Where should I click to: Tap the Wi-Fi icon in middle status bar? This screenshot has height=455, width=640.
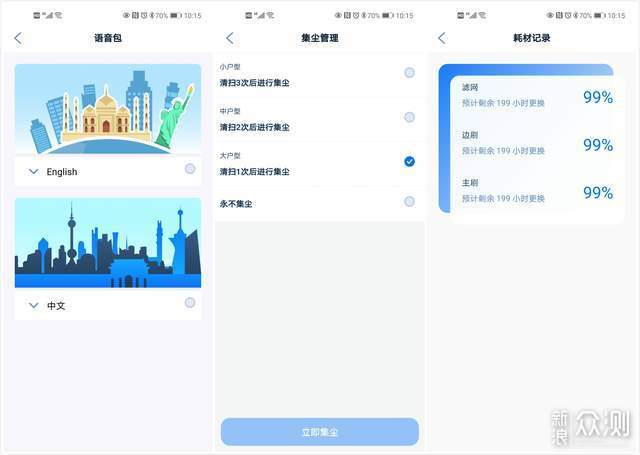point(270,16)
